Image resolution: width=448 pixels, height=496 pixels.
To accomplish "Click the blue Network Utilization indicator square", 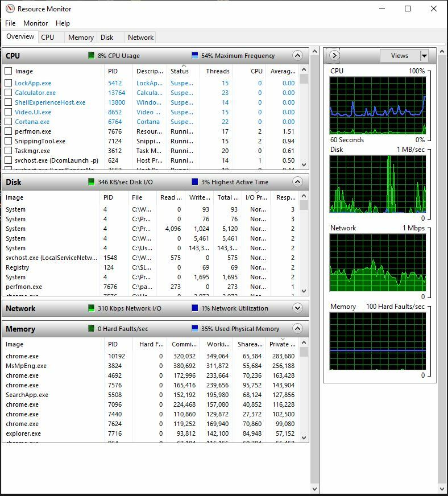I will (x=195, y=308).
